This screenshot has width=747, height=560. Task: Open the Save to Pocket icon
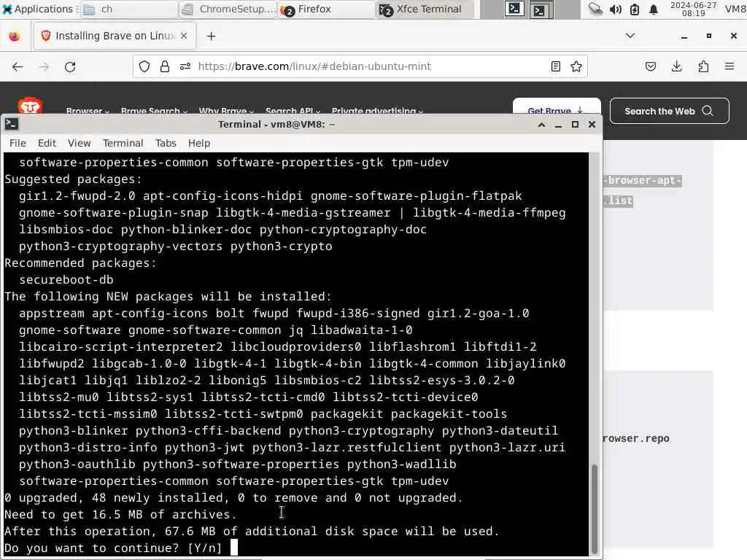coord(650,66)
